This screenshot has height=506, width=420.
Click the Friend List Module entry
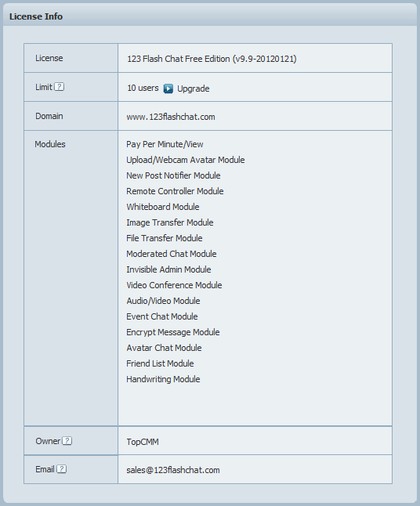160,363
